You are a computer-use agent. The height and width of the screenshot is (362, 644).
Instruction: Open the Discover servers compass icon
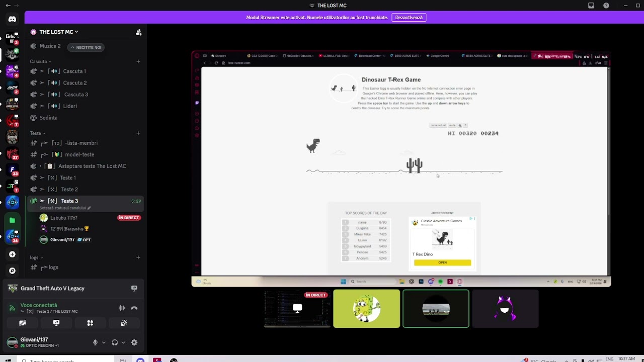[x=12, y=270]
